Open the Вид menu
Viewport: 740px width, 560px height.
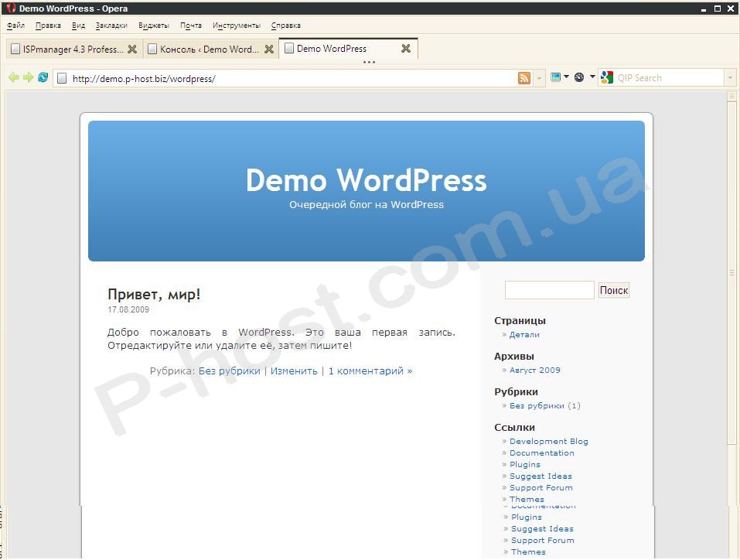click(x=78, y=26)
